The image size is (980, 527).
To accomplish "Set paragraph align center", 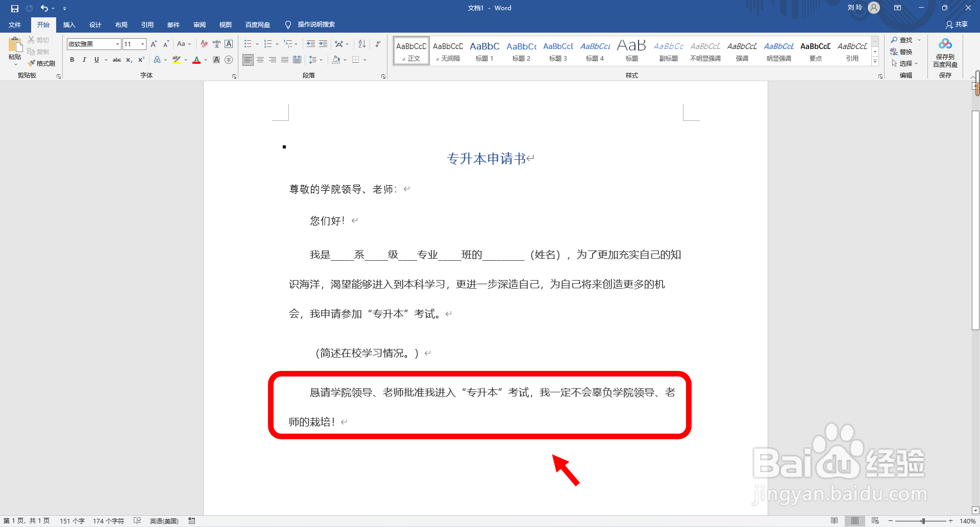I will 260,60.
